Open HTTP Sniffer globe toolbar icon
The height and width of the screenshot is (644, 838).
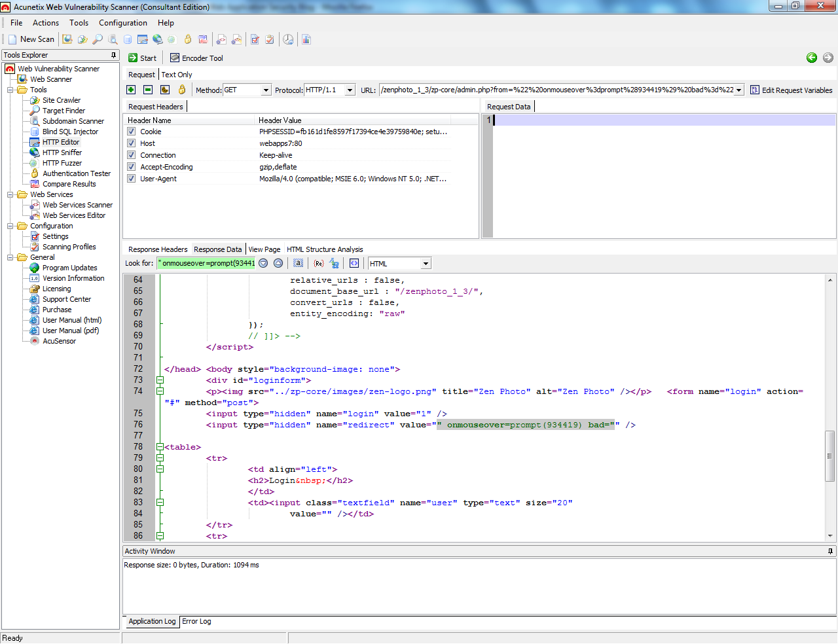click(158, 39)
